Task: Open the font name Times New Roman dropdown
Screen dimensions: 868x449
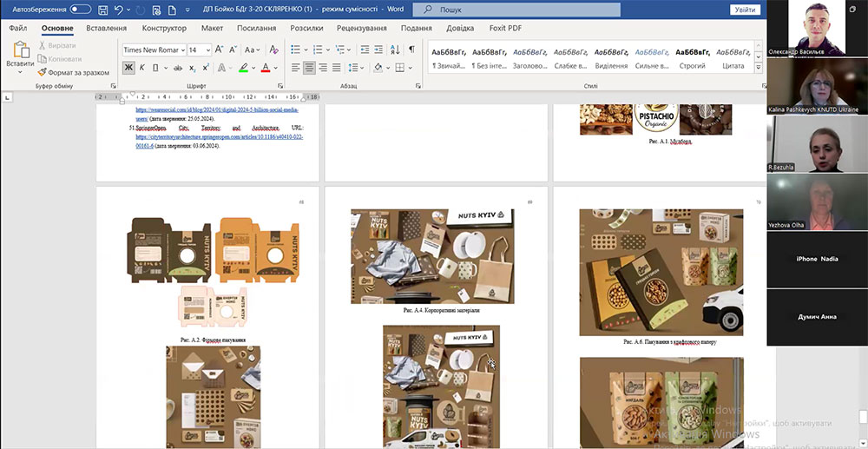Action: pyautogui.click(x=182, y=50)
